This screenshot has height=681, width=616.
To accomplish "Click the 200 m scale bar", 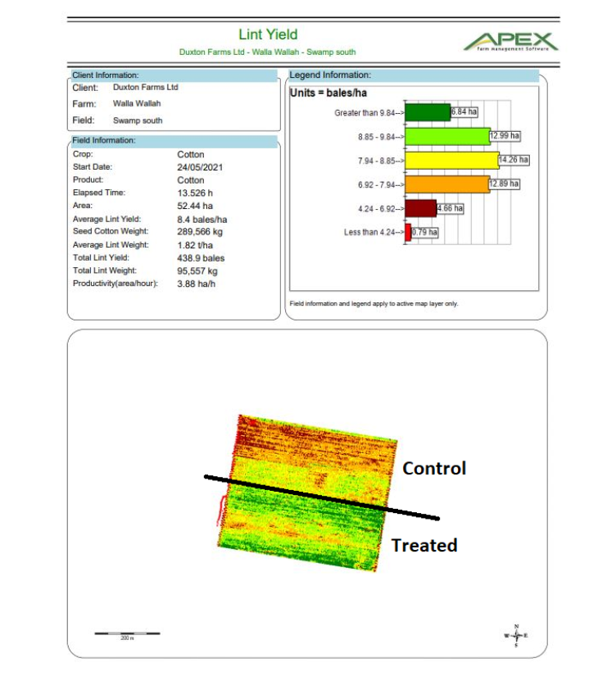I will click(x=127, y=633).
